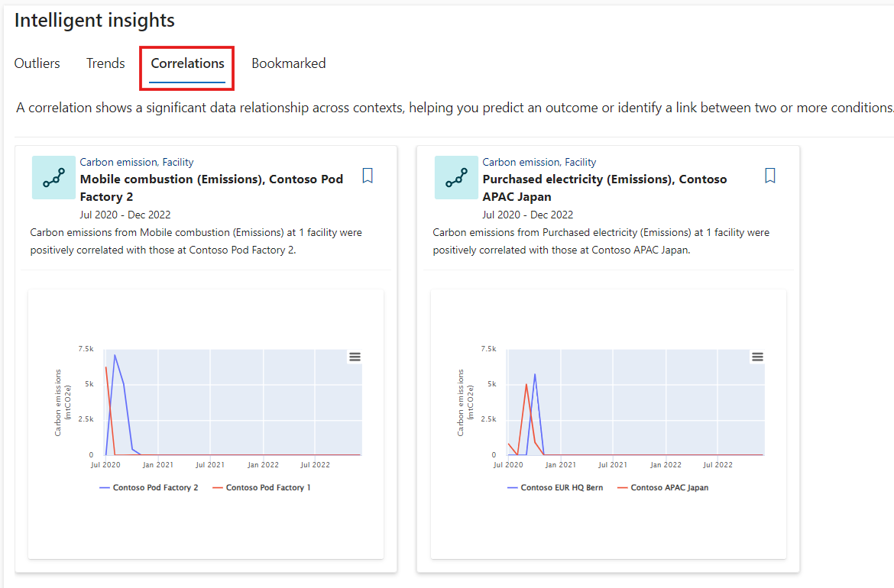This screenshot has width=894, height=588.
Task: Click Carbon emission, Facility label on first card
Action: click(137, 163)
